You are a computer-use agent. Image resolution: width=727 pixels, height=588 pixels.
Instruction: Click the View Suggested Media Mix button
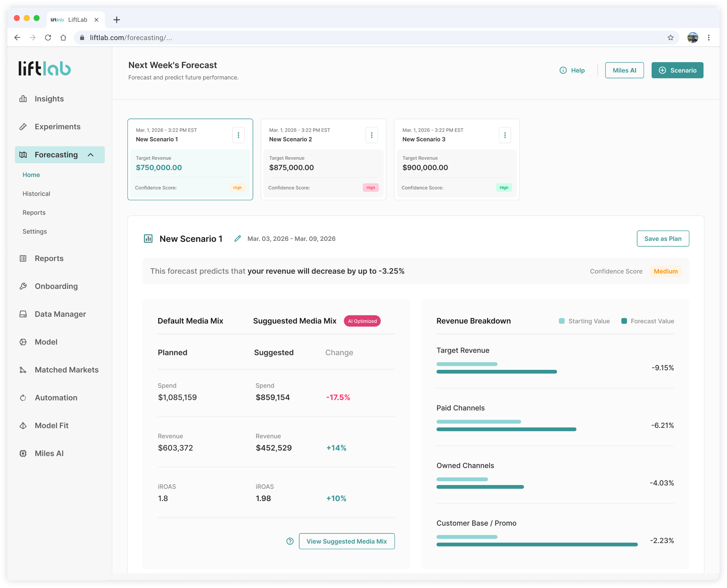click(346, 541)
